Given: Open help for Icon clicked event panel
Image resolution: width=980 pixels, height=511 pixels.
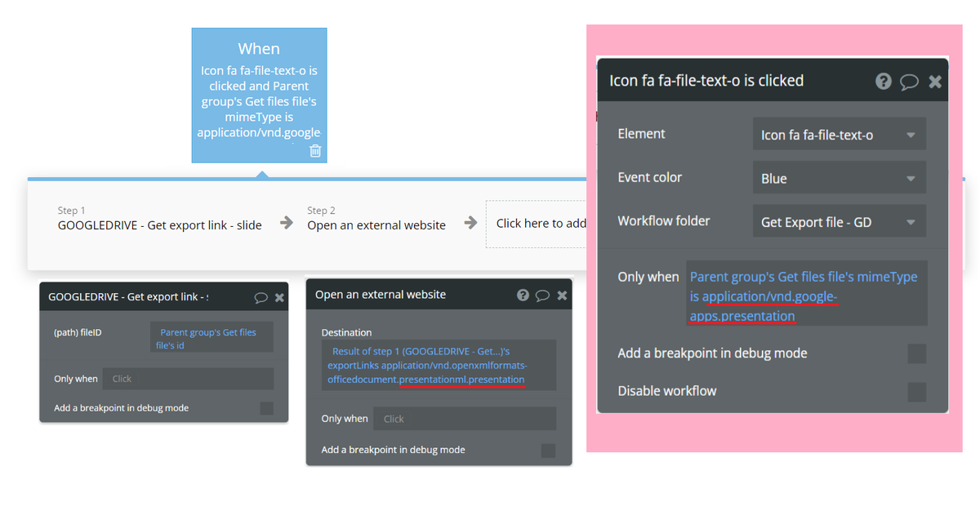Looking at the screenshot, I should point(884,81).
